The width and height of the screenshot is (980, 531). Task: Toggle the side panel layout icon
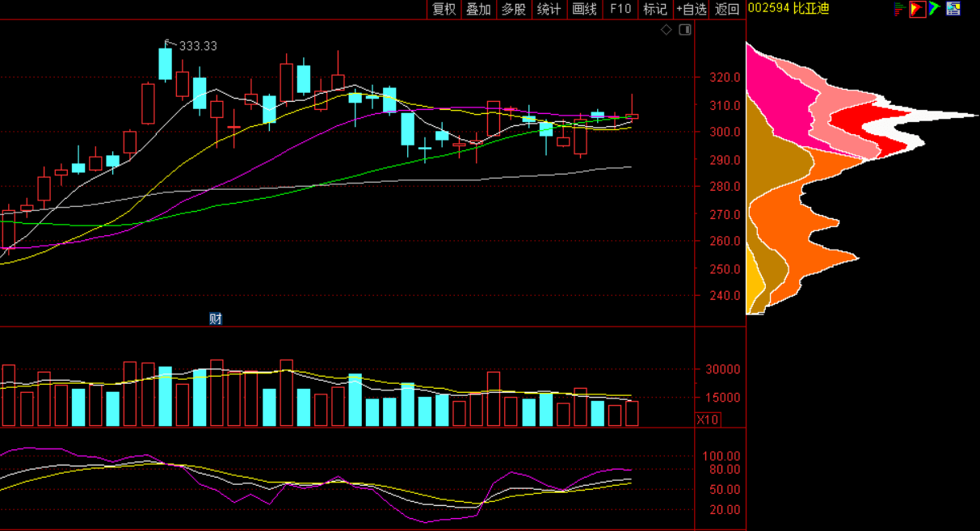(x=685, y=30)
